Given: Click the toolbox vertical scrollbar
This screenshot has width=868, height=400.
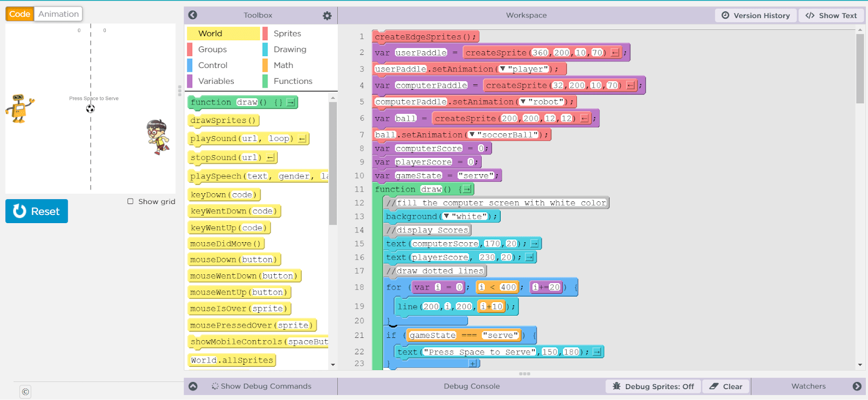Looking at the screenshot, I should click(x=333, y=163).
